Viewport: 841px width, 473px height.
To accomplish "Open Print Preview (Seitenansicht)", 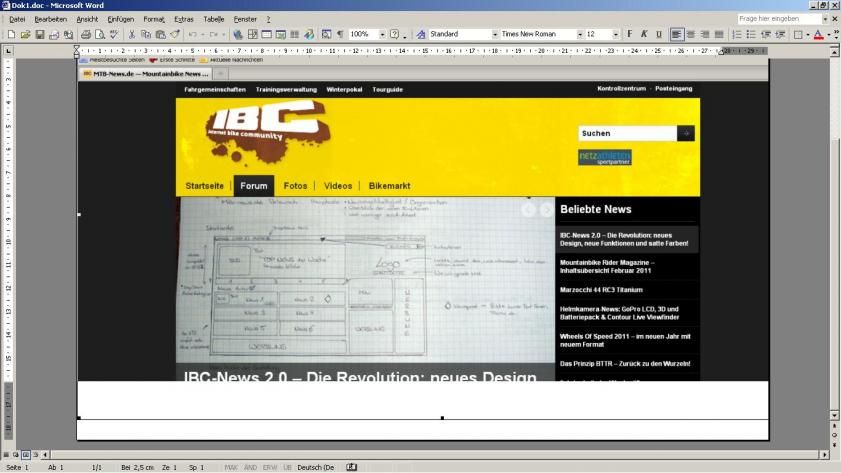I will click(100, 34).
